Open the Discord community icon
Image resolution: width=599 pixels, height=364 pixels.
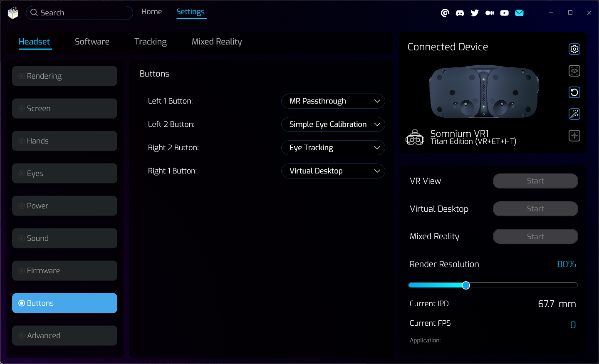(x=460, y=13)
